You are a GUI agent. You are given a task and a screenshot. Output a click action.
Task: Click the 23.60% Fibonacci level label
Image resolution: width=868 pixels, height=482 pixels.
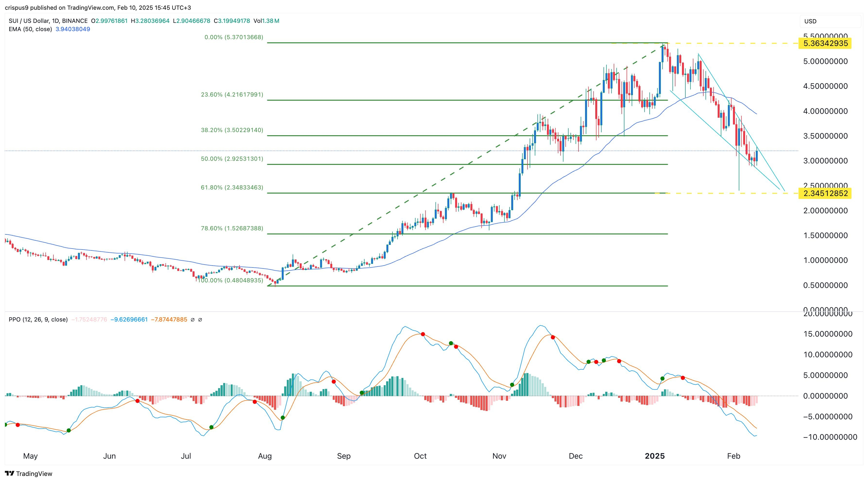coord(232,95)
